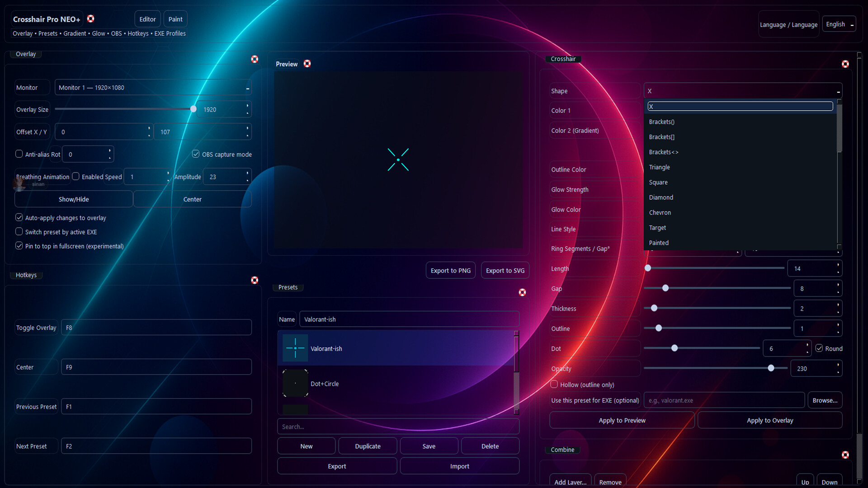Click the Valorant-ish crosshair preview icon

[x=295, y=348]
